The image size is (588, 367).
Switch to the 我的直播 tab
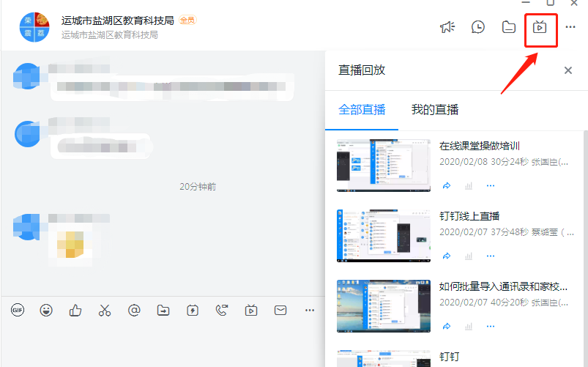(435, 110)
